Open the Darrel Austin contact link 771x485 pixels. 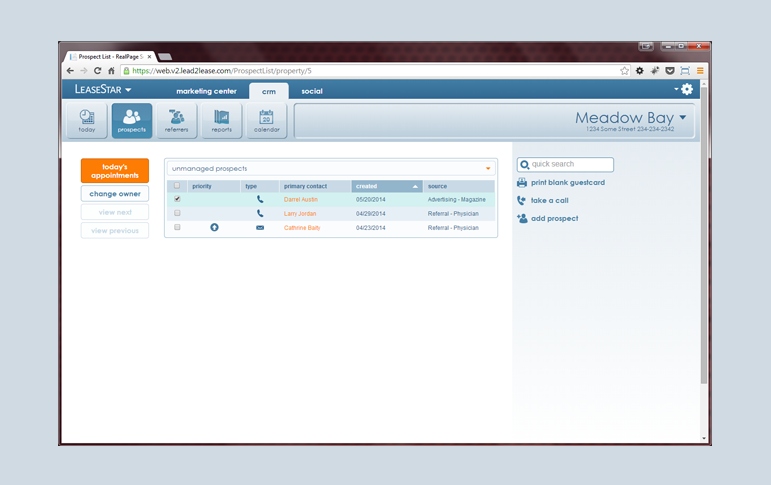(301, 199)
